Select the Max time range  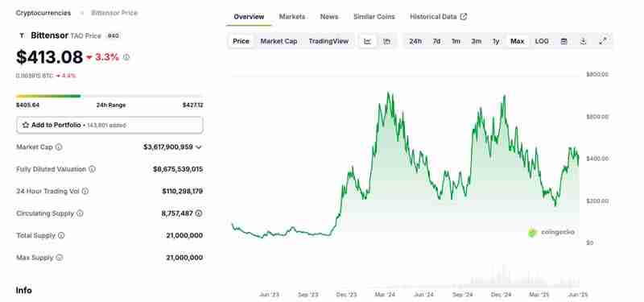pos(517,41)
